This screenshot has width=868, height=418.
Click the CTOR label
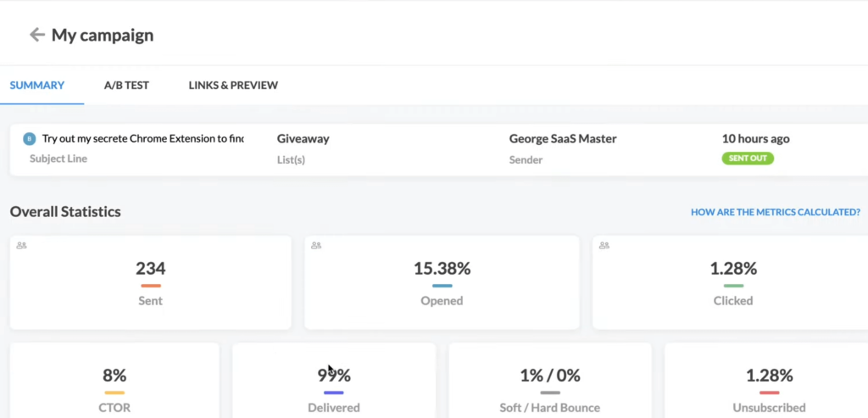pyautogui.click(x=114, y=408)
